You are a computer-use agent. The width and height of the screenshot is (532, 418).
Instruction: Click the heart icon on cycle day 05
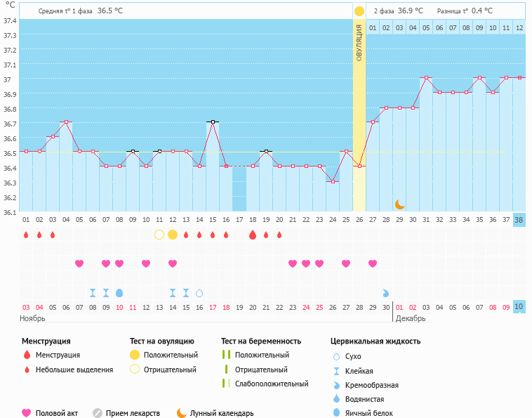[x=79, y=263]
